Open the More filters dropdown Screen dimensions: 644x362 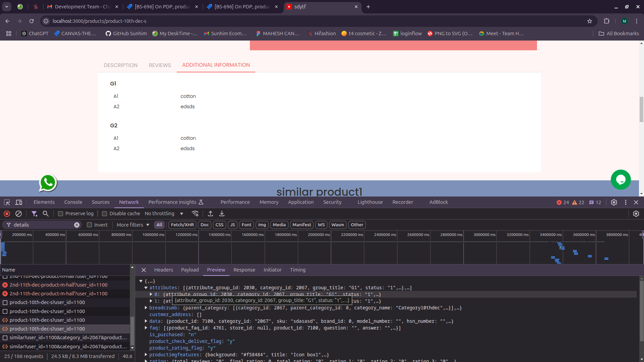coord(133,225)
